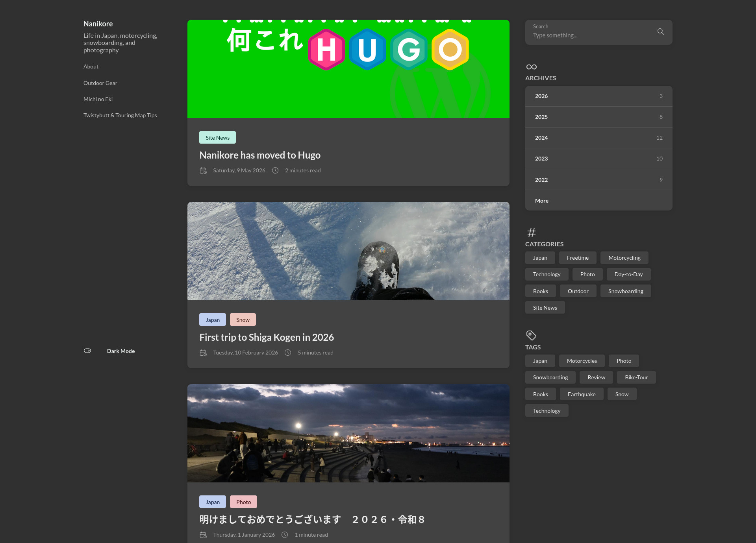Filter by Day-to-Day category
Screen dimensions: 756x543
(x=628, y=274)
